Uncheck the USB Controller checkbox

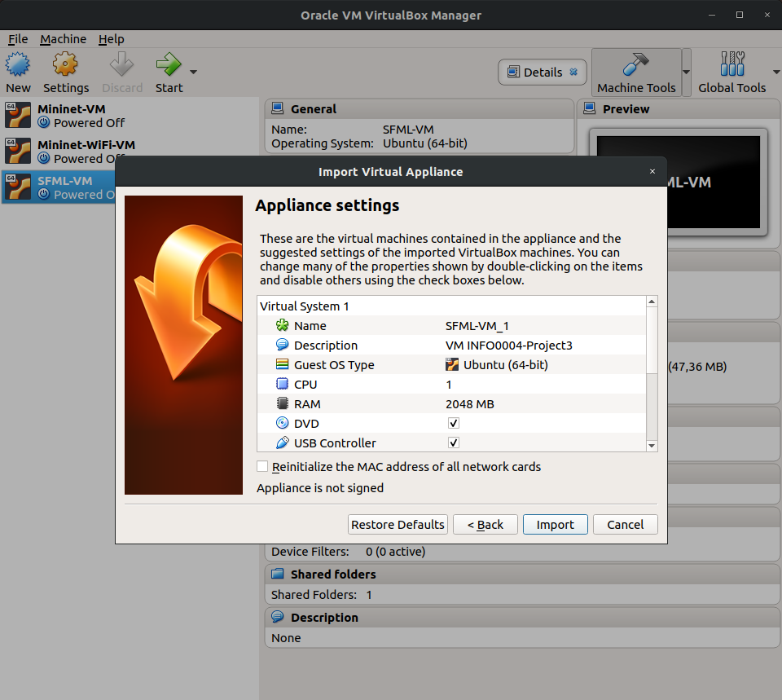coord(454,443)
